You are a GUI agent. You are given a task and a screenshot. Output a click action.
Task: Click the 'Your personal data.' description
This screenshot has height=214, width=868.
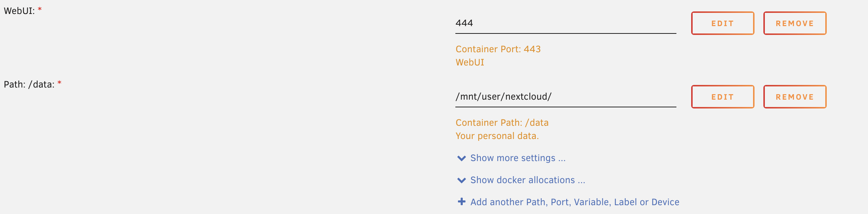click(497, 136)
